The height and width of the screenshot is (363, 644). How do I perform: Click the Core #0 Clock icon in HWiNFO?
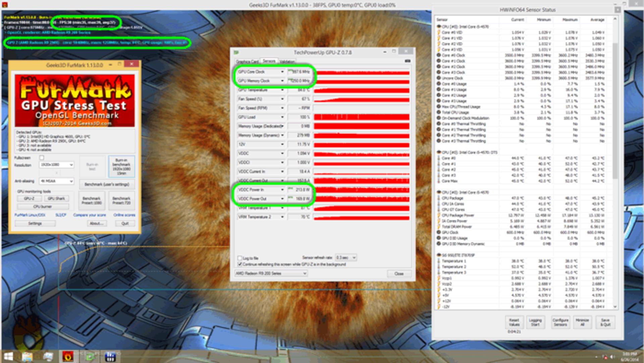(438, 55)
